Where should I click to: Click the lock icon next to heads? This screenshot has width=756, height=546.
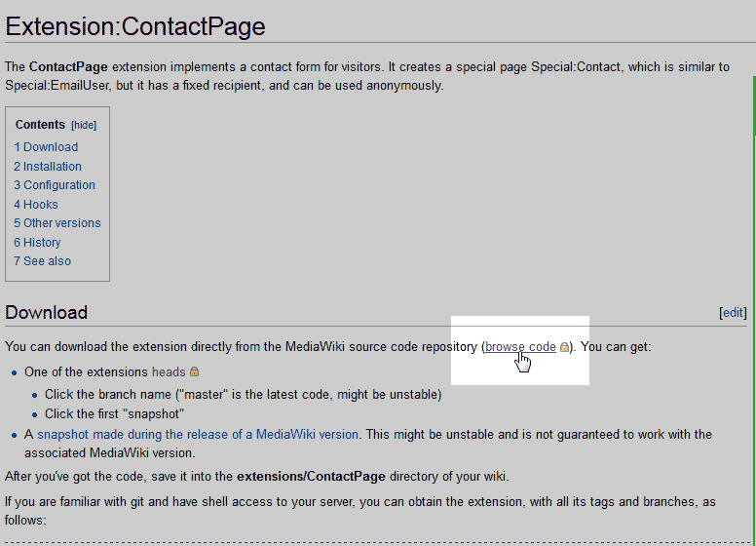(x=194, y=371)
